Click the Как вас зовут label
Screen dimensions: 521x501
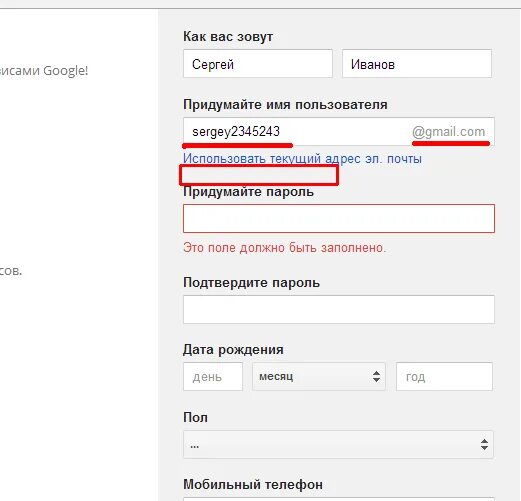tap(228, 37)
